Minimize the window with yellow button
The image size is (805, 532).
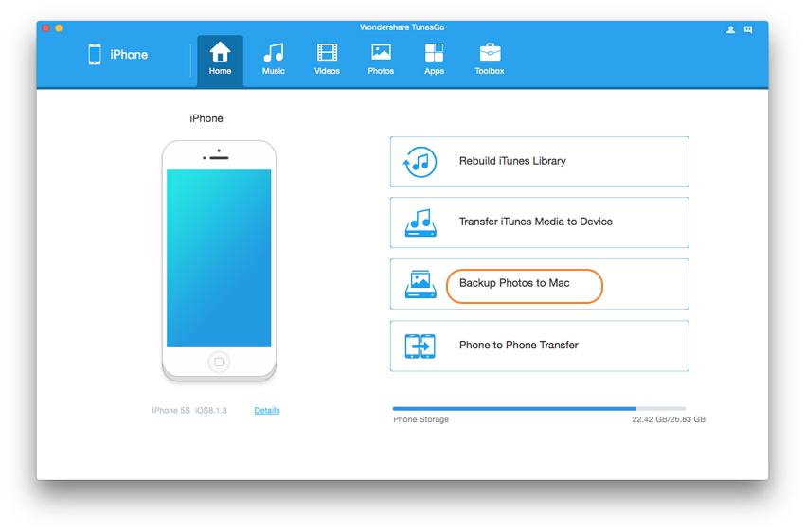(59, 28)
